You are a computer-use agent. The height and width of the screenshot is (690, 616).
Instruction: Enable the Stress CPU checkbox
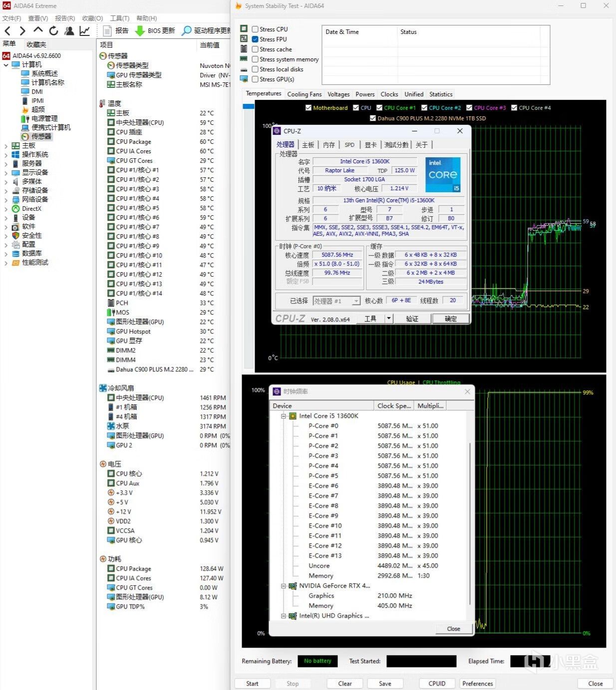pyautogui.click(x=255, y=29)
